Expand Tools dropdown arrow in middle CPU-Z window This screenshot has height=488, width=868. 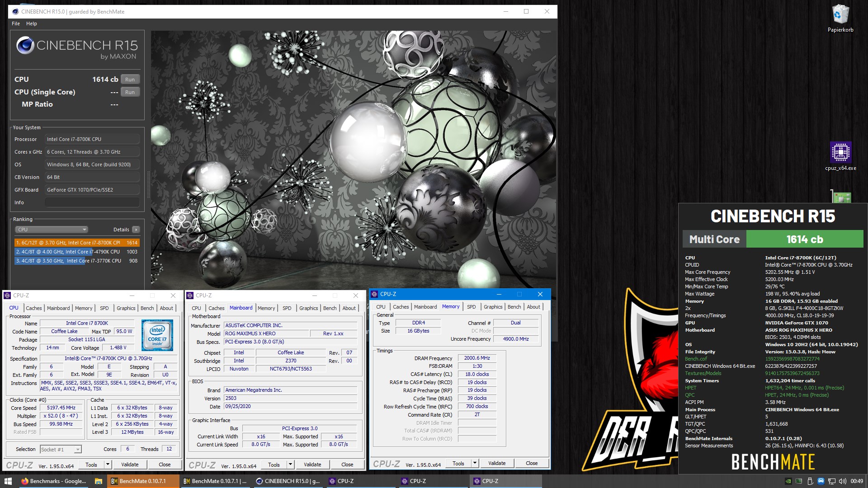click(x=290, y=465)
